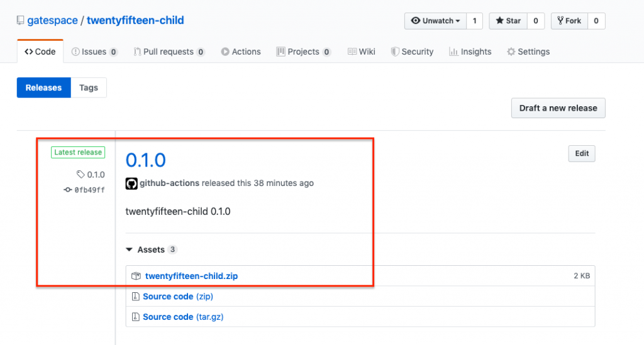The height and width of the screenshot is (345, 644).
Task: Open the Actions tab
Action: pos(241,52)
